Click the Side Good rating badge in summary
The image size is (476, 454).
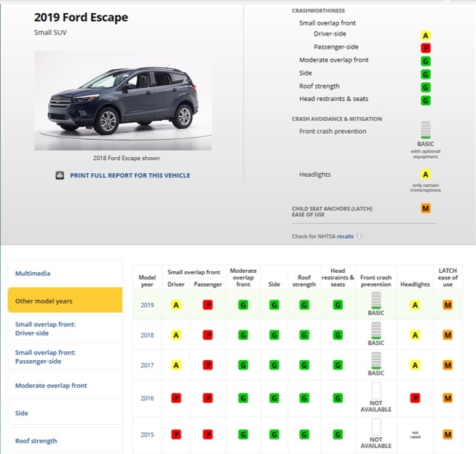(426, 74)
